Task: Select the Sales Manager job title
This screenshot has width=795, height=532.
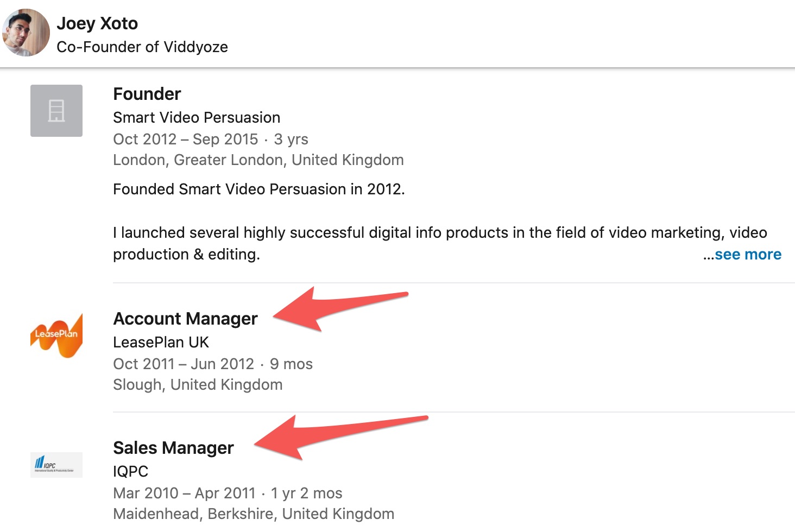Action: [x=173, y=448]
